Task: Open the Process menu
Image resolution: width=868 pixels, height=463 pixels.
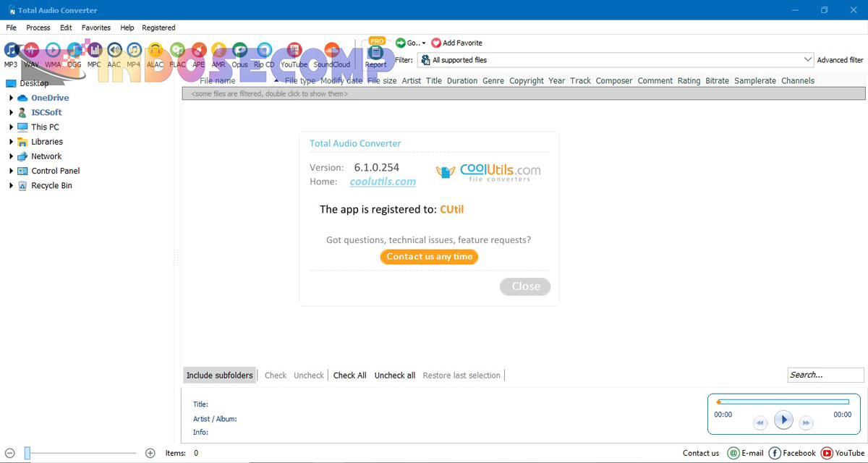Action: (x=38, y=27)
